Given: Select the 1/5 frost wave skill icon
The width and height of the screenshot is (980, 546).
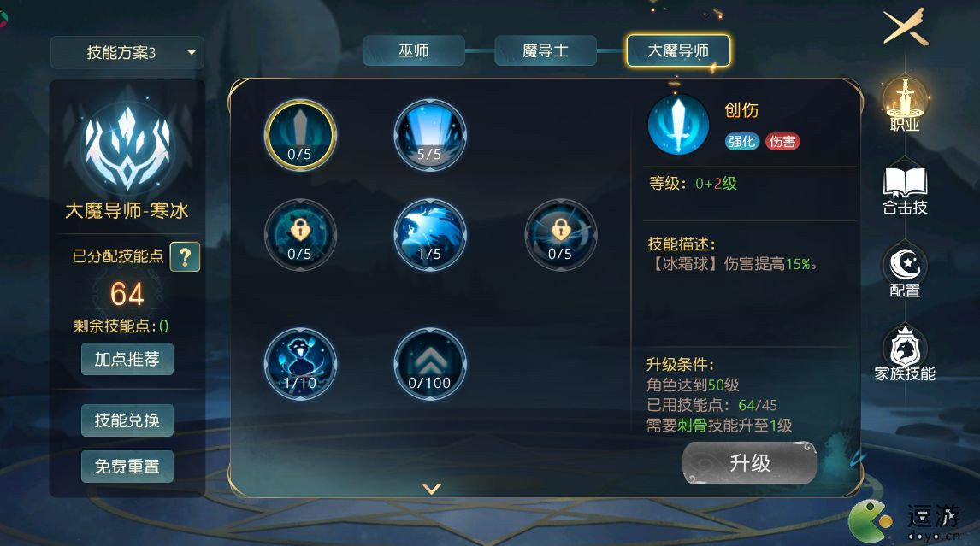Looking at the screenshot, I should click(x=429, y=235).
